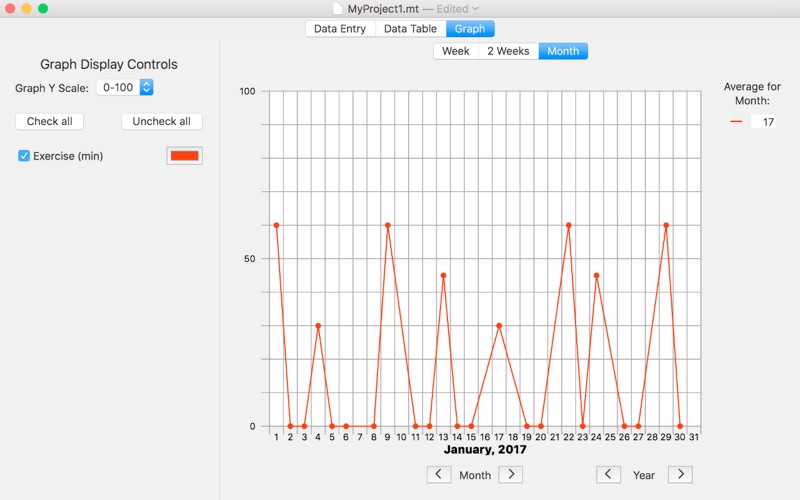
Task: Advance to the next year arrow
Action: point(680,474)
